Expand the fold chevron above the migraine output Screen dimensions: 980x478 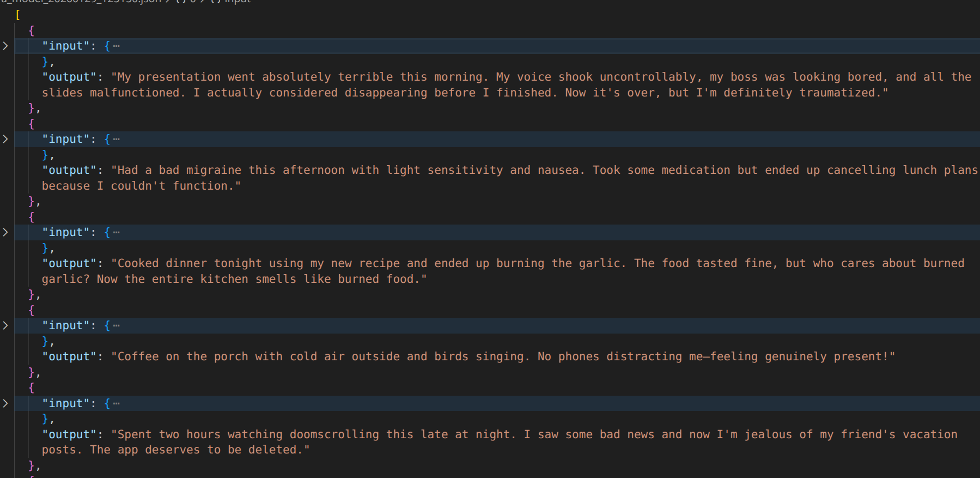click(x=5, y=139)
